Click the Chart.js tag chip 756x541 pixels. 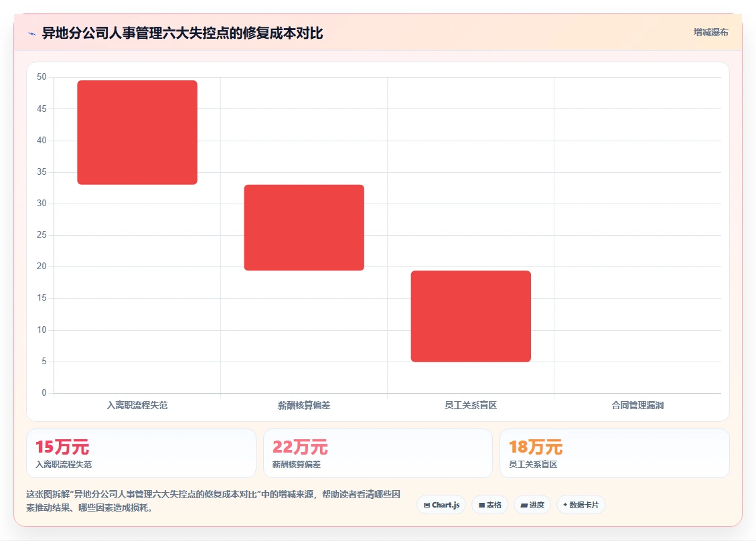click(441, 505)
